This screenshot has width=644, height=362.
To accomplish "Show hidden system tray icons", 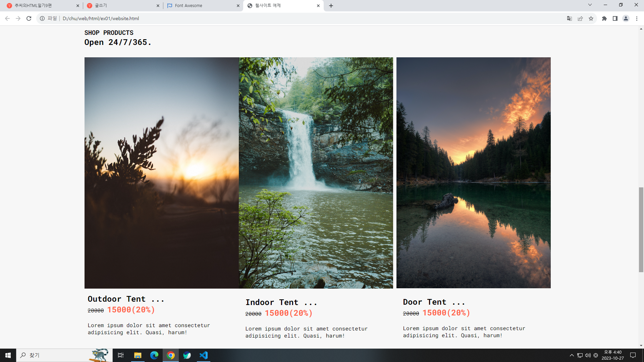I will tap(572, 355).
